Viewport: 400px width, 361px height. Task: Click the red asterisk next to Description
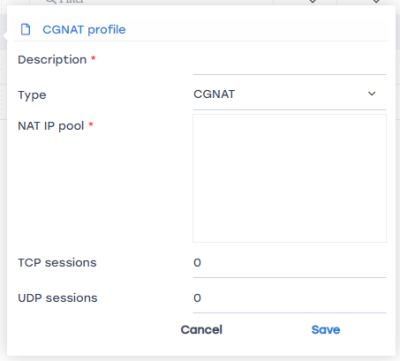coord(93,59)
